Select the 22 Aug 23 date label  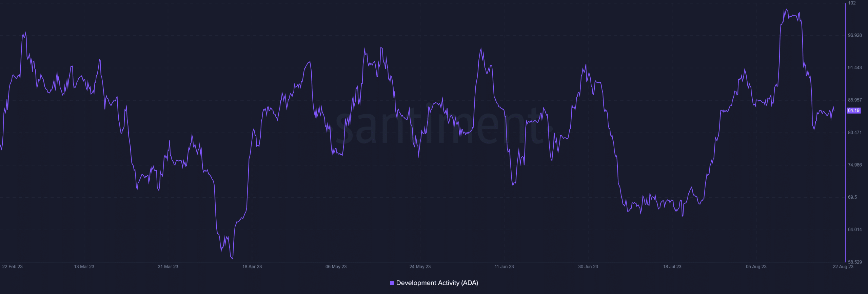(843, 267)
